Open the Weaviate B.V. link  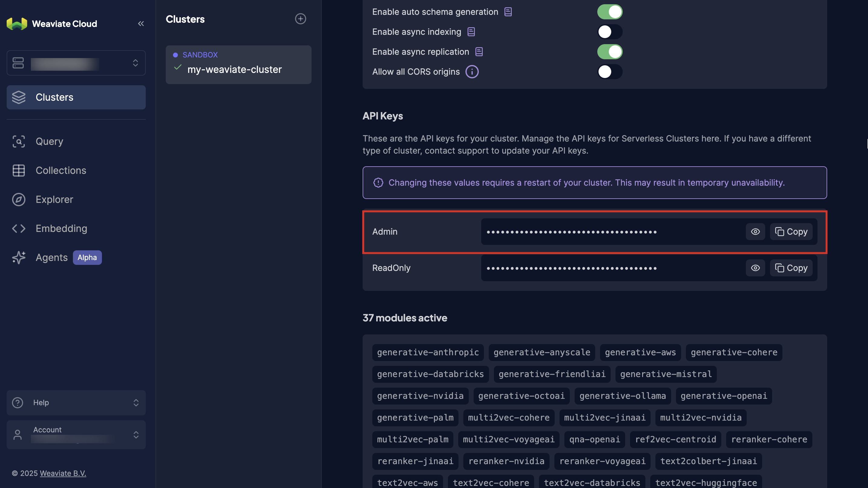pos(63,473)
